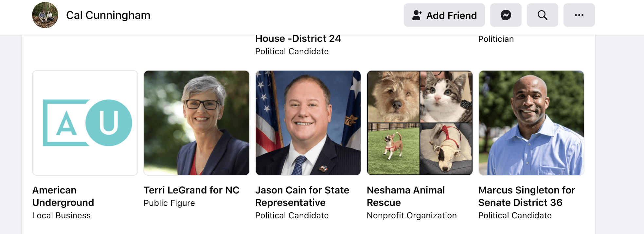Open the American Underground AU logo
Viewport: 644px width, 234px height.
coord(85,123)
